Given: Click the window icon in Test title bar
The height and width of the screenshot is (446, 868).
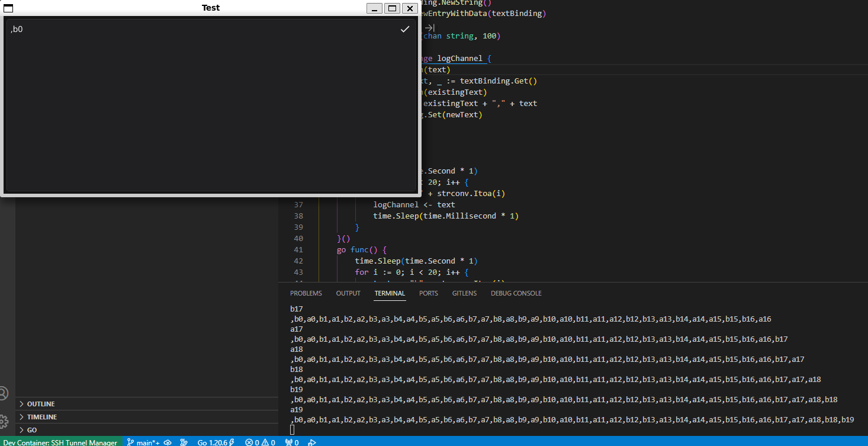Looking at the screenshot, I should tap(7, 8).
